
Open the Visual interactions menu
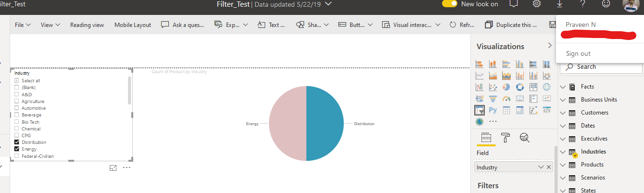pyautogui.click(x=410, y=25)
